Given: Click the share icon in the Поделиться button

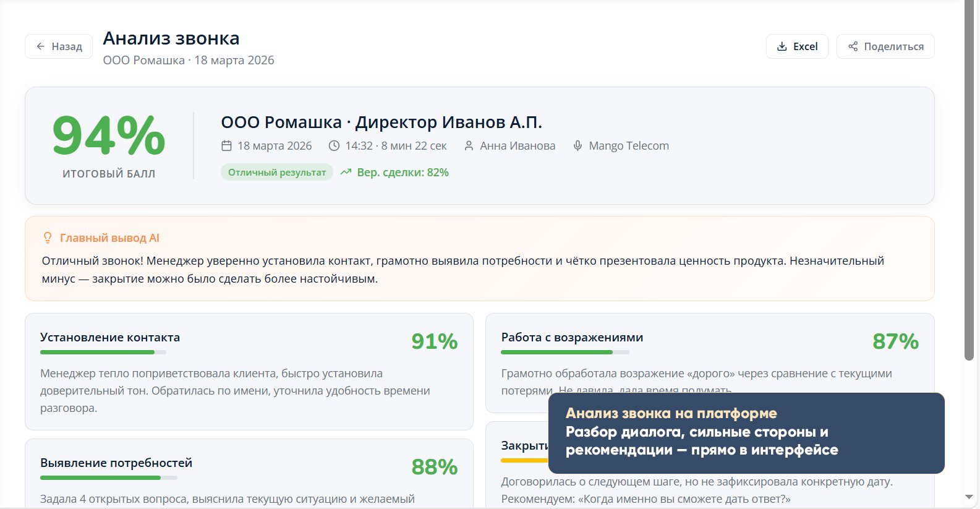Looking at the screenshot, I should click(853, 46).
